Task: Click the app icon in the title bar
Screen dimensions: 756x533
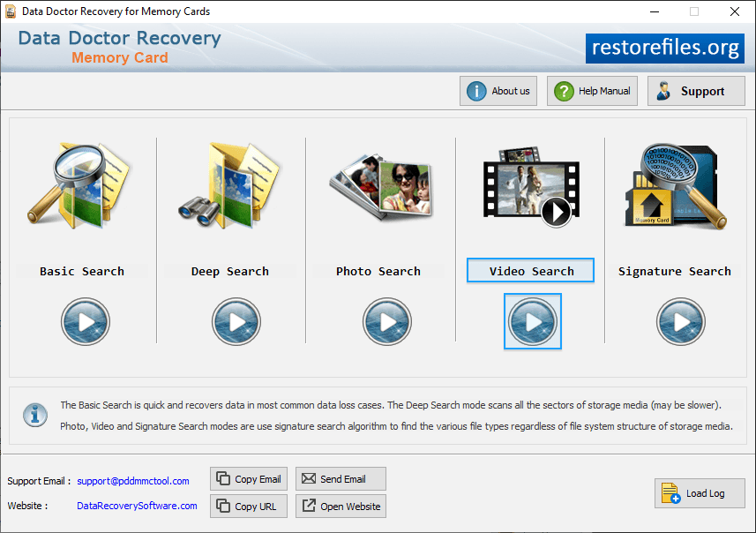Action: pos(11,11)
